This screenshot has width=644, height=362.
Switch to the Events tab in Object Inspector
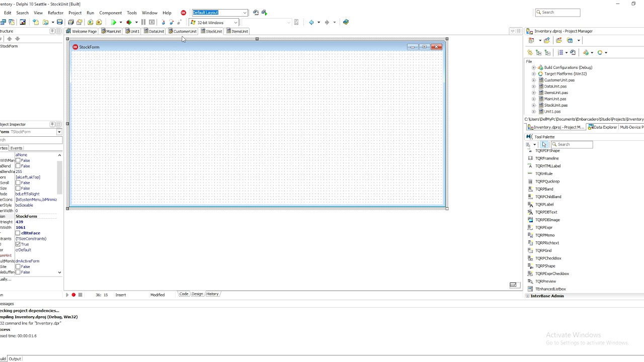pos(16,148)
